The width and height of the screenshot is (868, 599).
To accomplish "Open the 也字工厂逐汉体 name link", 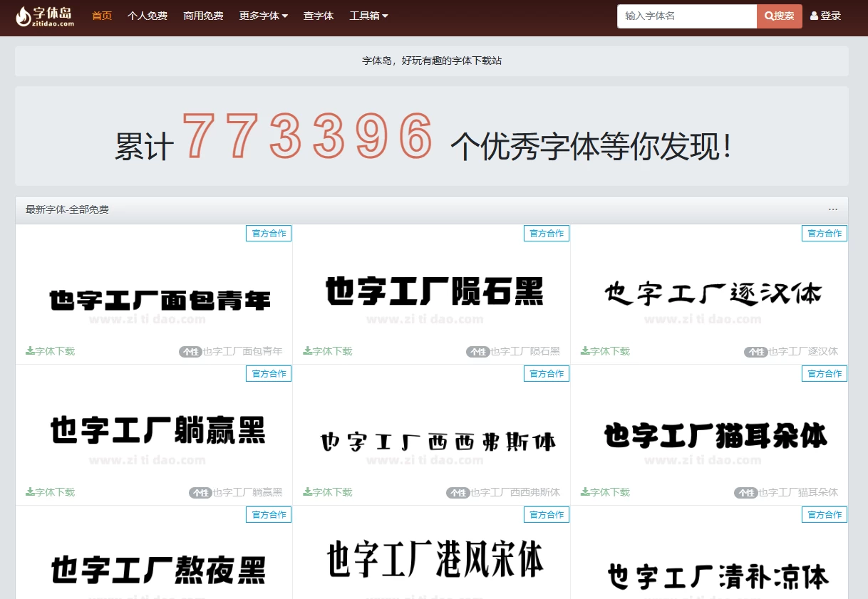I will pyautogui.click(x=803, y=351).
